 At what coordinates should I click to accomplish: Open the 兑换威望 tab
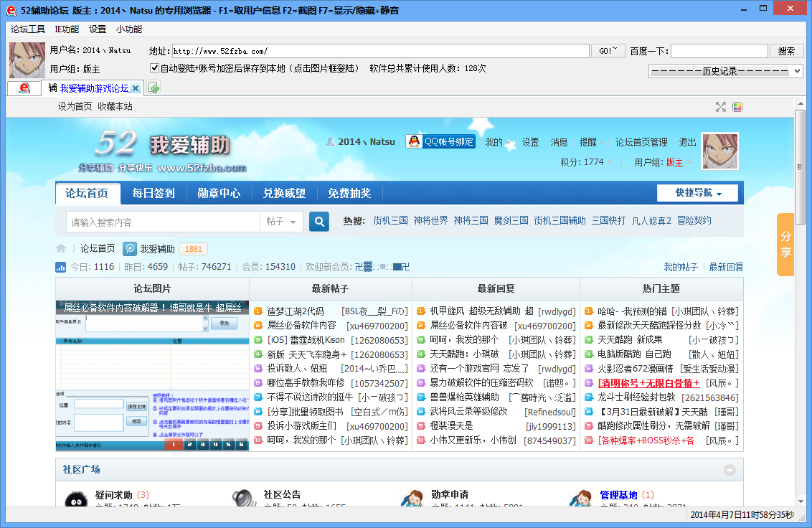[x=284, y=193]
